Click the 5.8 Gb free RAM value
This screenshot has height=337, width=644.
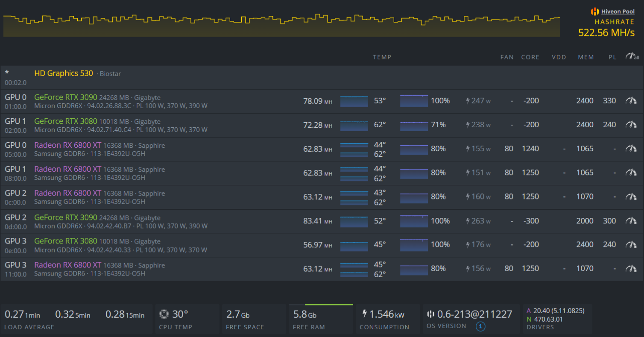click(304, 315)
